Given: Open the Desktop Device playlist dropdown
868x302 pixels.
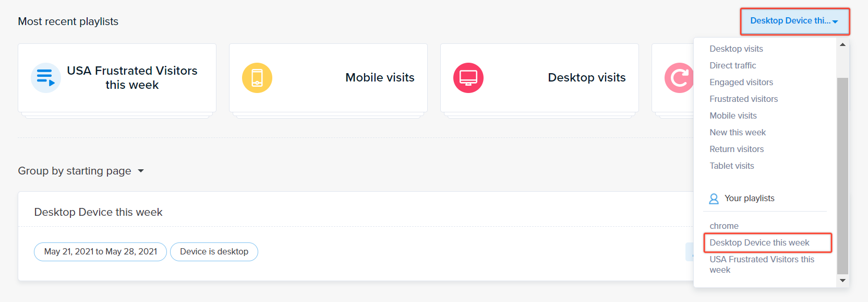Looking at the screenshot, I should [795, 21].
